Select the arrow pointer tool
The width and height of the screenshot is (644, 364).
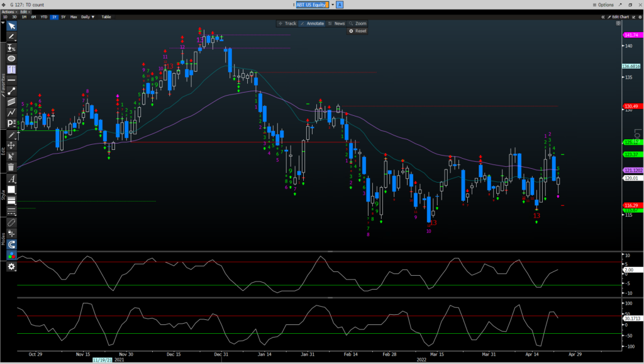coord(11,26)
